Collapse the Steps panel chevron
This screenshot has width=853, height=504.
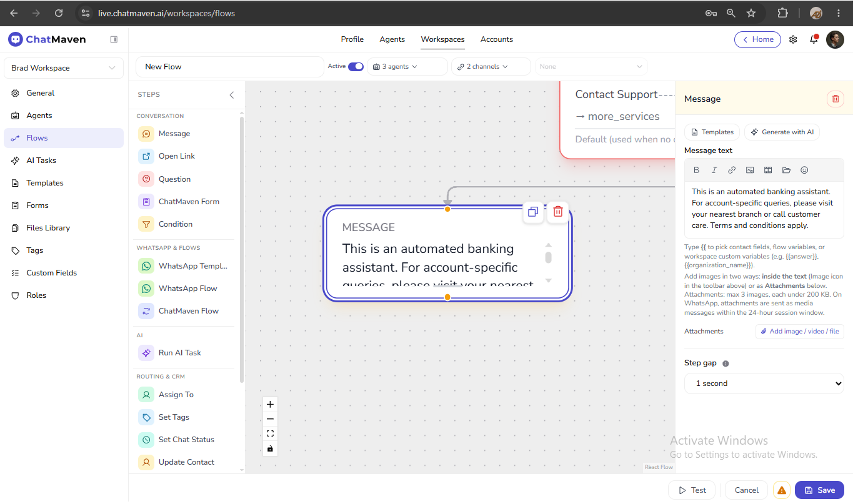(x=232, y=95)
